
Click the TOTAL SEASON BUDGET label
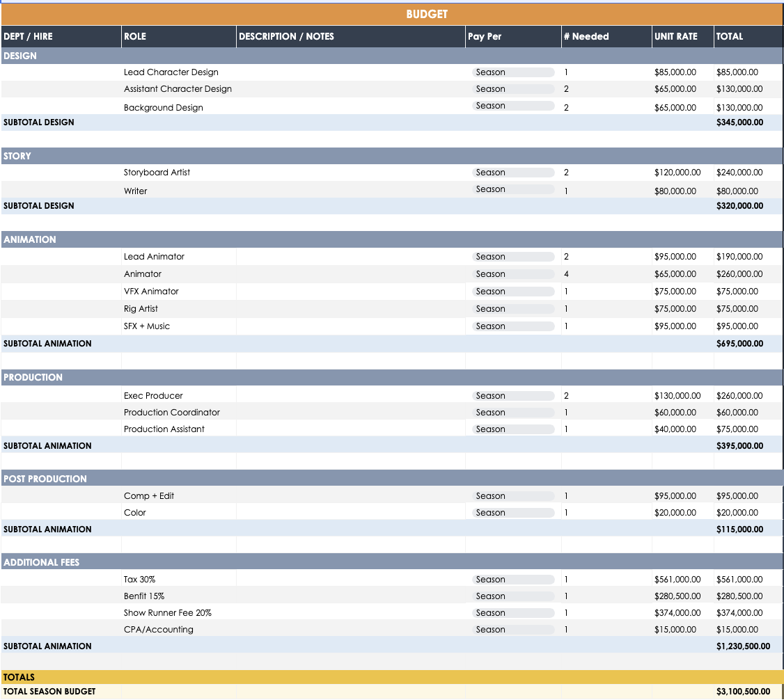point(49,692)
